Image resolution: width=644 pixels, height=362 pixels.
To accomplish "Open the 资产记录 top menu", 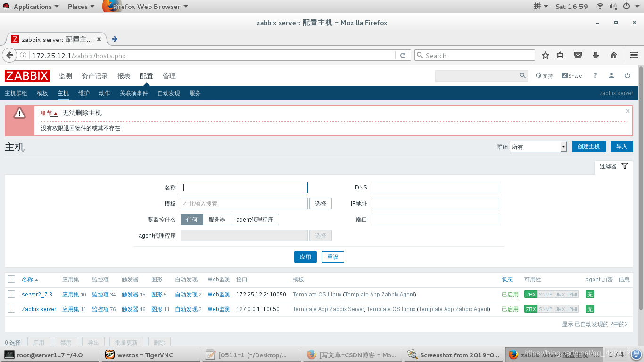I will coord(95,76).
